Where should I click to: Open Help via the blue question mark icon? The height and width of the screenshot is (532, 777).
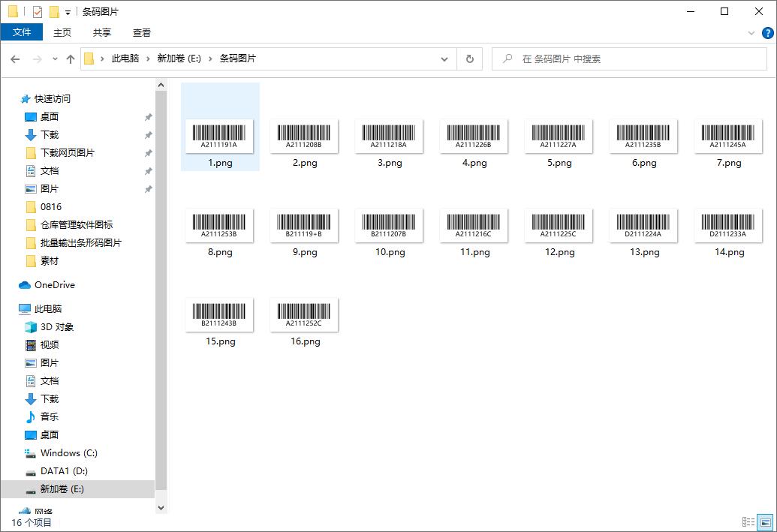[766, 32]
